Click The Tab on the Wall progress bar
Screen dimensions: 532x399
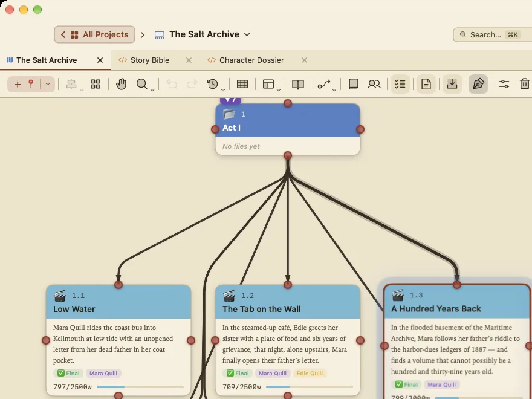tap(310, 387)
